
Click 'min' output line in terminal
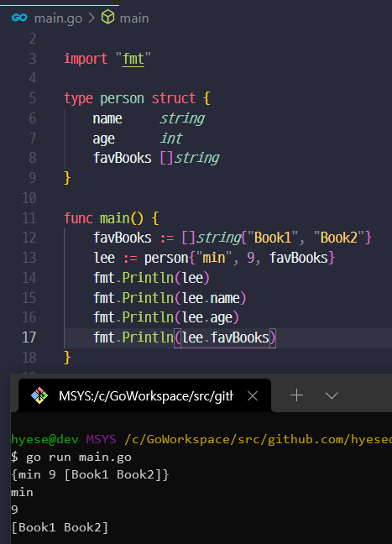pos(22,492)
